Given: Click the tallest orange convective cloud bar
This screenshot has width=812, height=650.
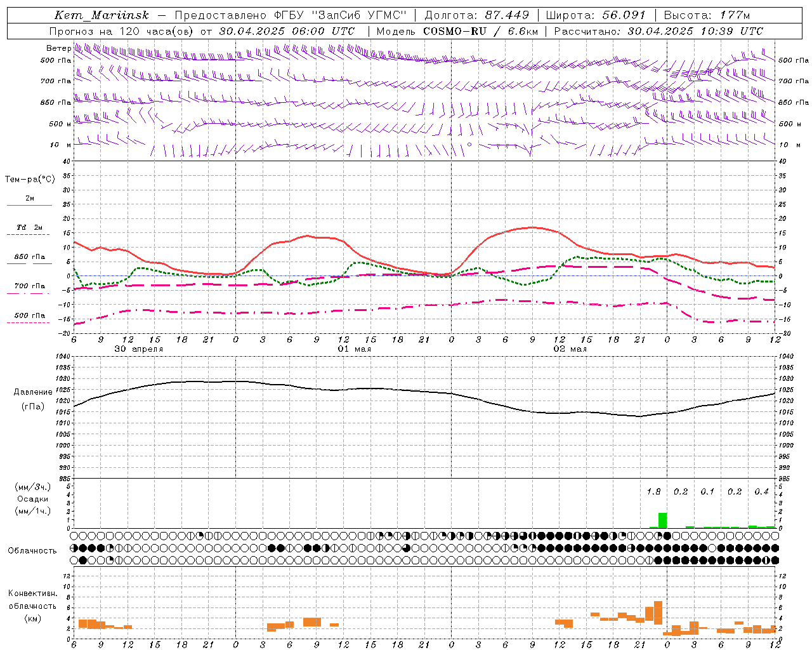Looking at the screenshot, I should [x=658, y=613].
